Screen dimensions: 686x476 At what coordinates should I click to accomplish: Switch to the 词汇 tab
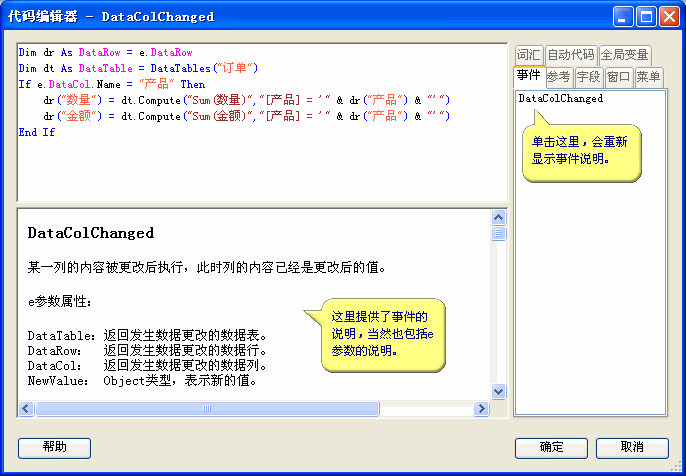[x=528, y=55]
